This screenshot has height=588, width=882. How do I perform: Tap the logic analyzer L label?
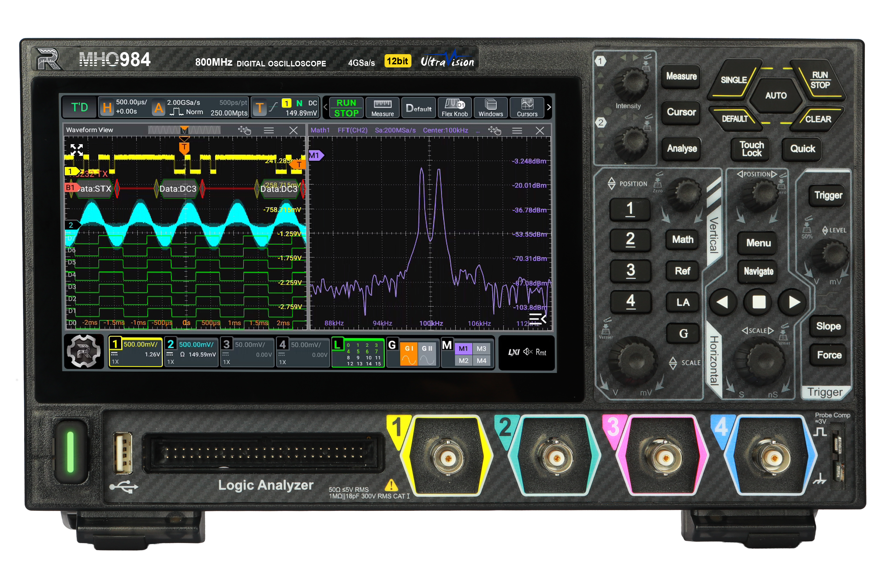[338, 344]
